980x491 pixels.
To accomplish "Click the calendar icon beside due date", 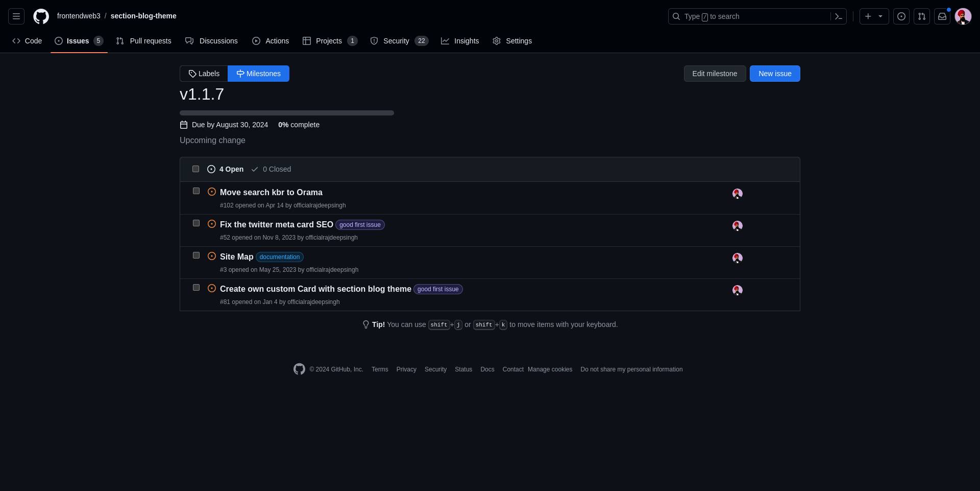I will (x=184, y=125).
